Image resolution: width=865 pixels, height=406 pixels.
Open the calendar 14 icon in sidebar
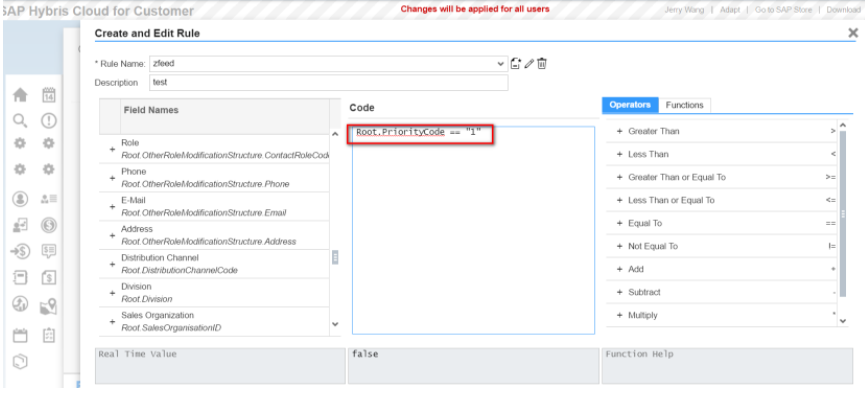click(49, 95)
